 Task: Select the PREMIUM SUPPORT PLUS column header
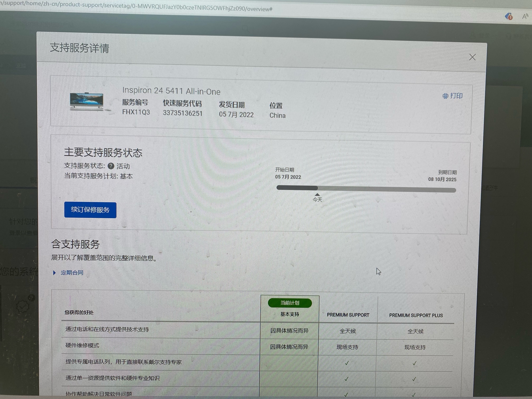(416, 315)
